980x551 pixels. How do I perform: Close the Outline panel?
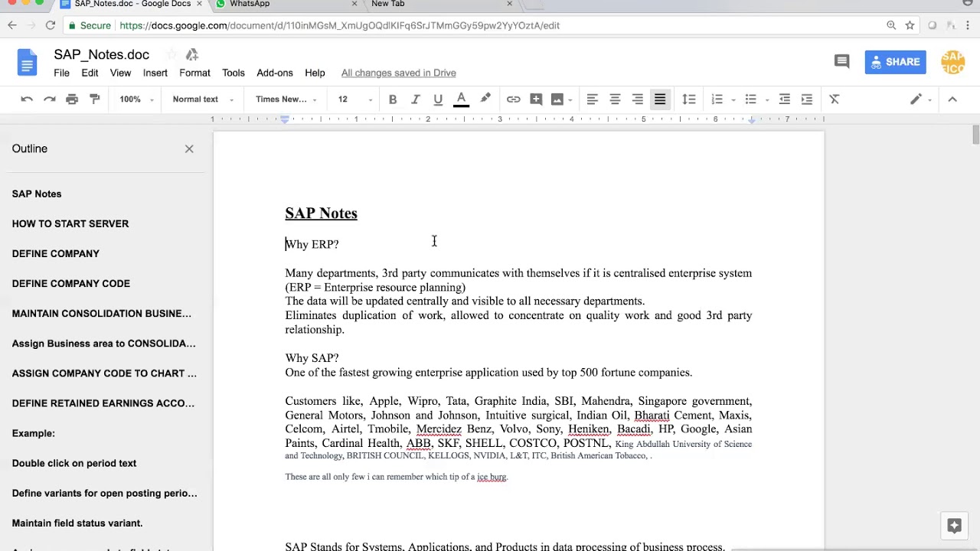point(189,148)
